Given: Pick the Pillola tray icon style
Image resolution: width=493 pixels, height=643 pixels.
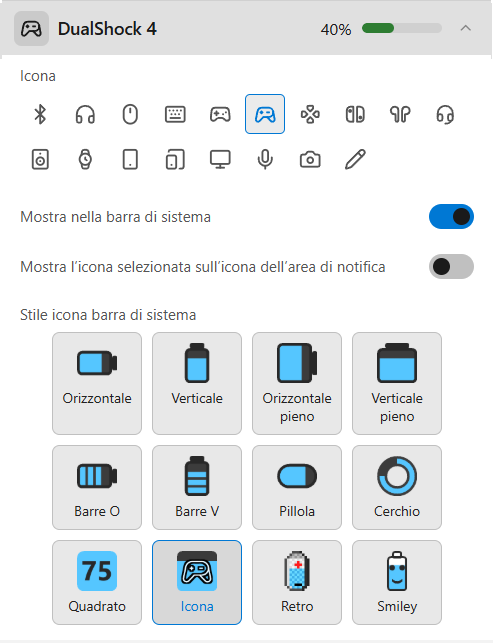Looking at the screenshot, I should (297, 488).
